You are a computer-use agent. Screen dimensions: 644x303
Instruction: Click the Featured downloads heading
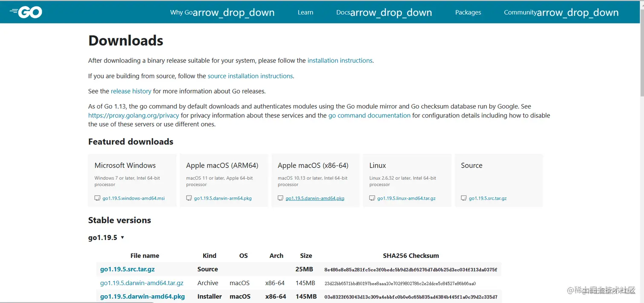pyautogui.click(x=131, y=142)
